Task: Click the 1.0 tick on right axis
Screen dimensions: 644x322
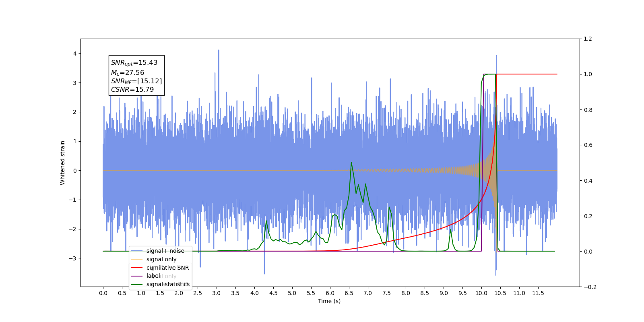Action: [588, 74]
